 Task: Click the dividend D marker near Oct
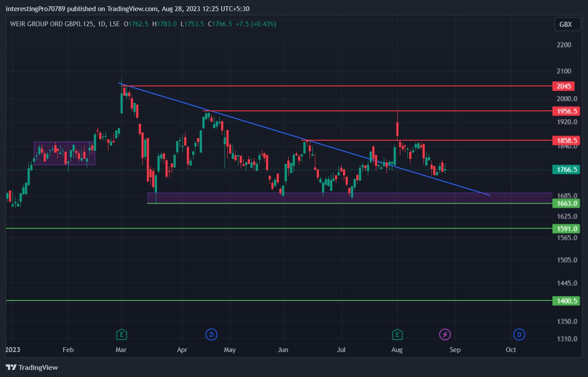pyautogui.click(x=519, y=334)
